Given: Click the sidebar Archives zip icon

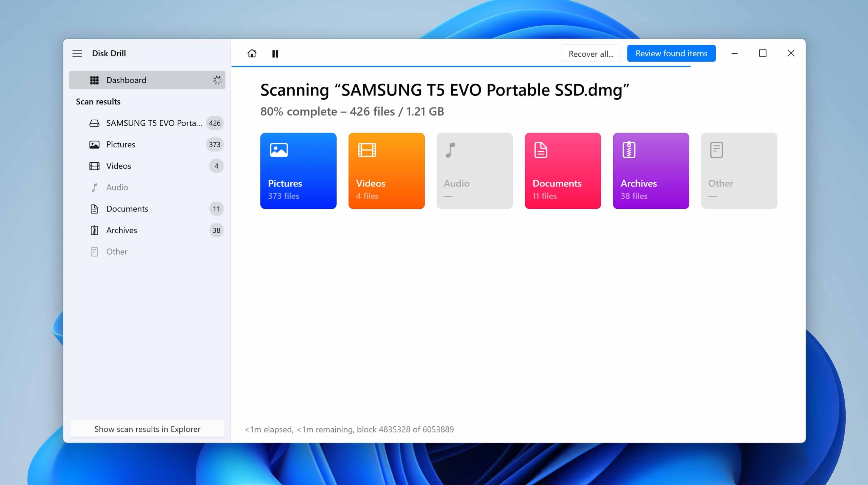Looking at the screenshot, I should pyautogui.click(x=94, y=230).
